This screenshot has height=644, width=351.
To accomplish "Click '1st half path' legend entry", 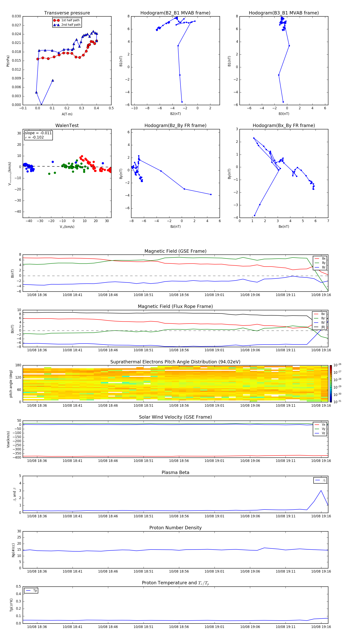I will point(67,20).
